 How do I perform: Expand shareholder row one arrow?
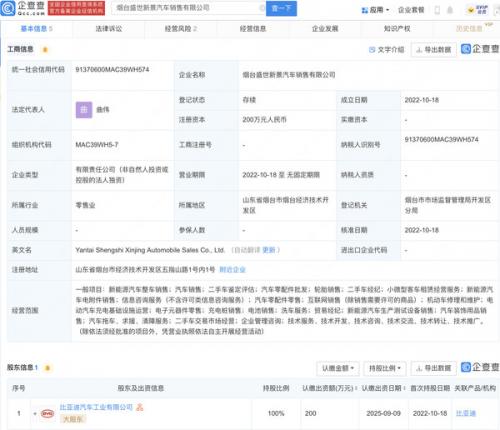[35, 414]
